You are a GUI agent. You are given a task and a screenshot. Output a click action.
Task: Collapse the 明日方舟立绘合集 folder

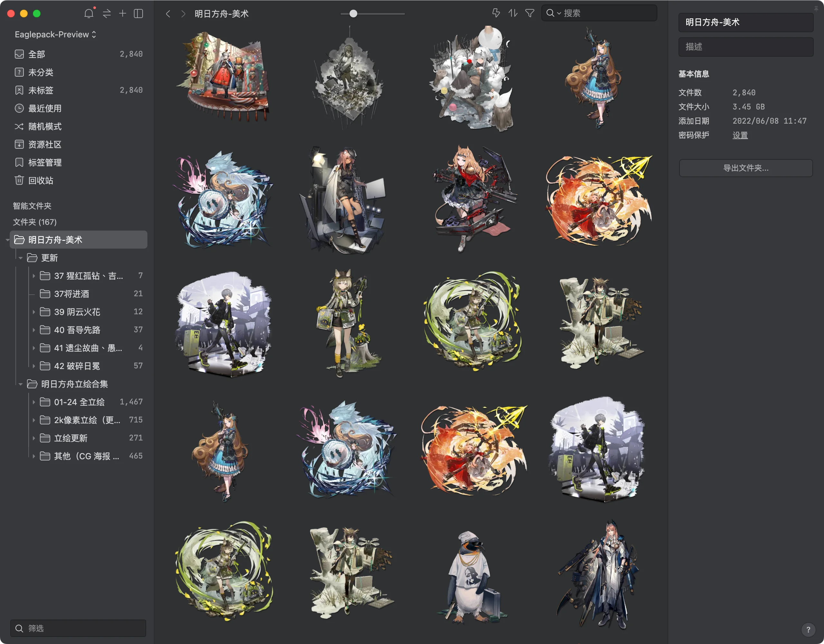21,384
